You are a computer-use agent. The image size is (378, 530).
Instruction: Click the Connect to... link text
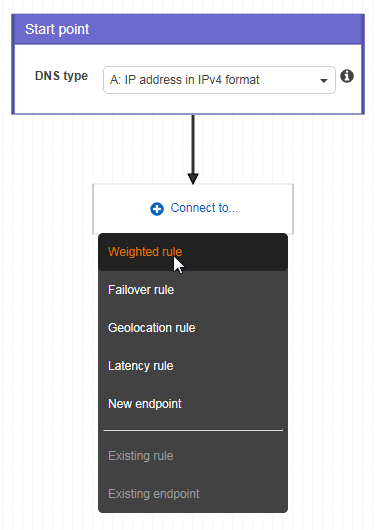coord(204,208)
